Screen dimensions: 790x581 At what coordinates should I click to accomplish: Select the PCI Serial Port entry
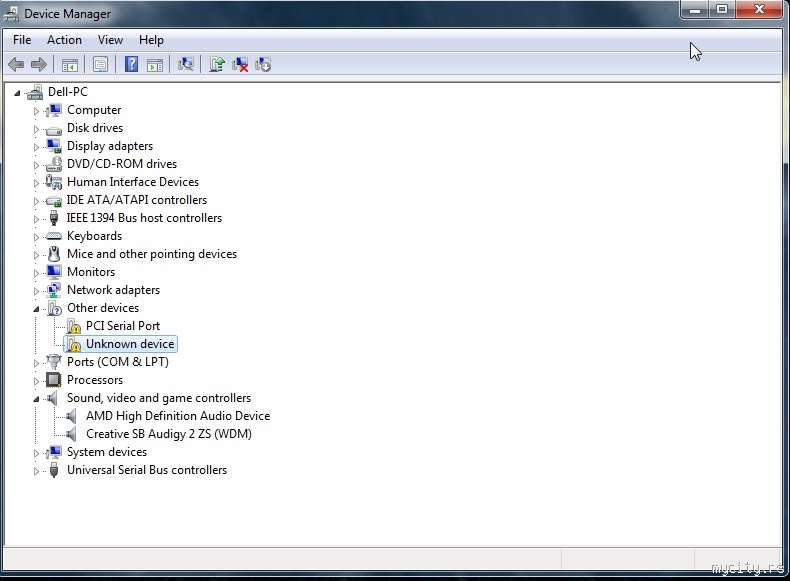click(123, 326)
